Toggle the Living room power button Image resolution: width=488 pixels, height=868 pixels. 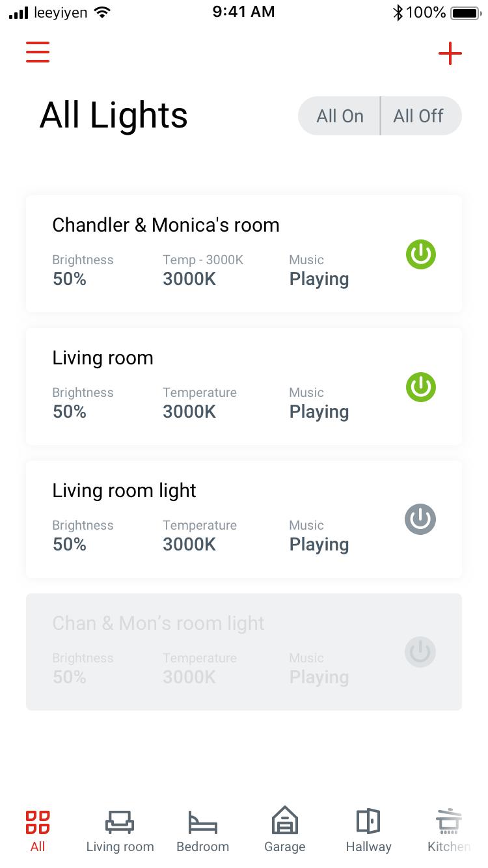click(x=421, y=387)
